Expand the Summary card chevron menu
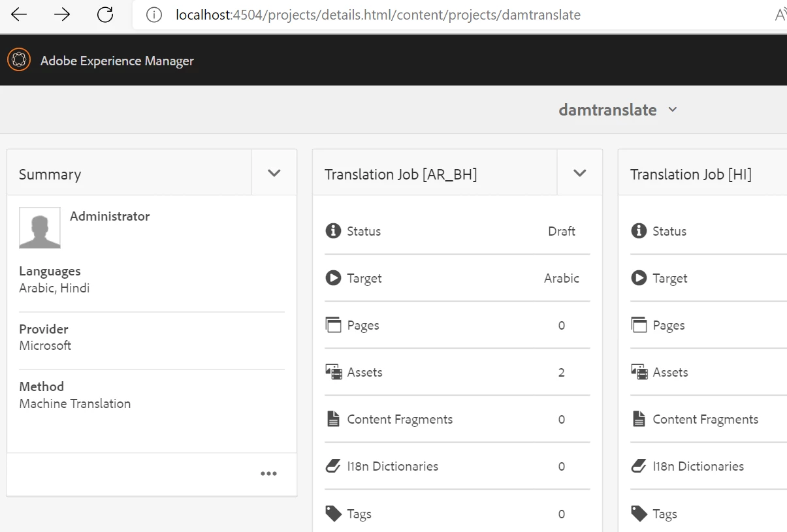This screenshot has width=787, height=532. (x=274, y=173)
